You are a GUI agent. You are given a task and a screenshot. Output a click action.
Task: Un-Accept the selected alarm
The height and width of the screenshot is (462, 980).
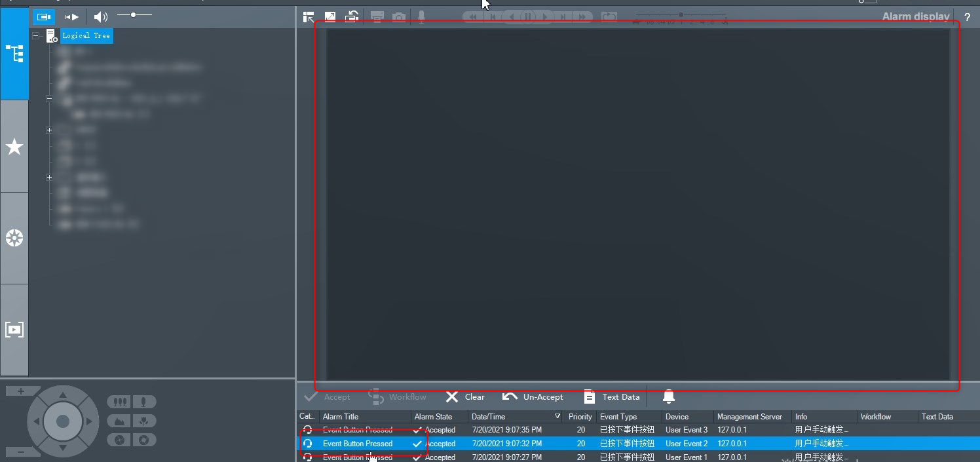(x=533, y=397)
